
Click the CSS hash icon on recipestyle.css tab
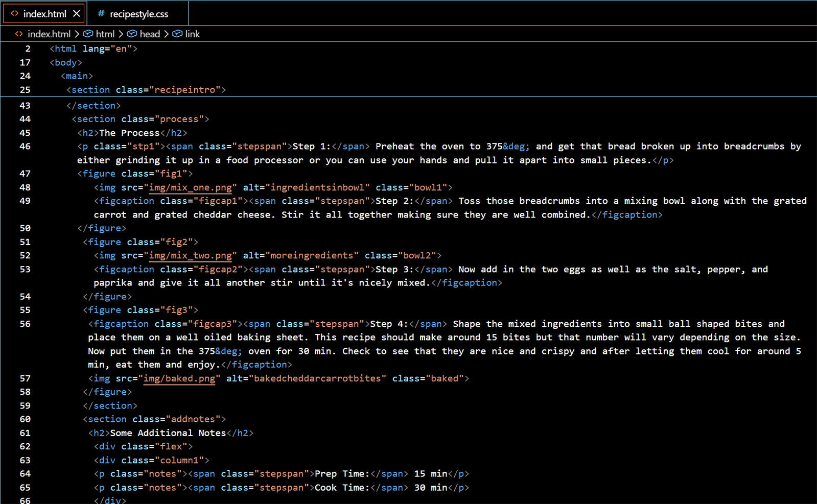(x=101, y=14)
